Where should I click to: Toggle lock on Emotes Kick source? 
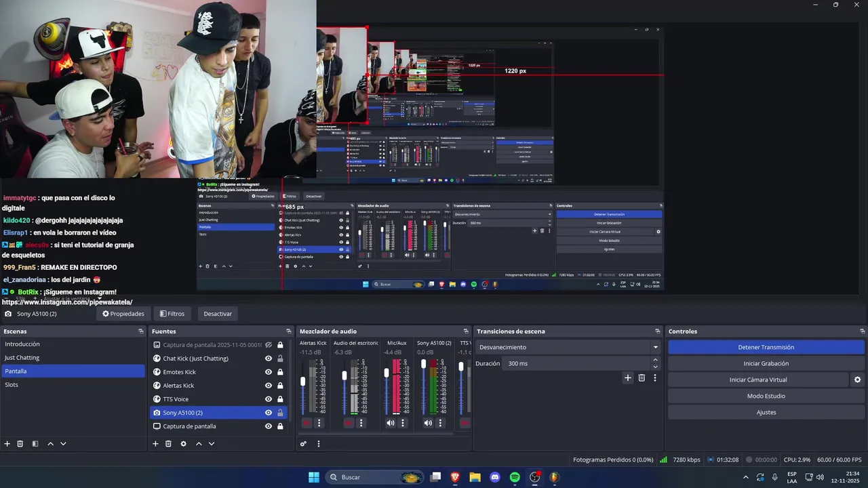click(x=280, y=372)
